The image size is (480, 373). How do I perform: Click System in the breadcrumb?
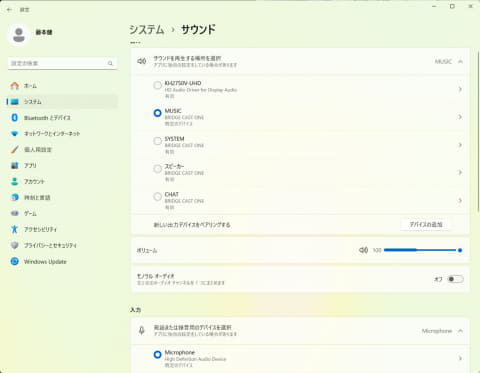click(147, 30)
